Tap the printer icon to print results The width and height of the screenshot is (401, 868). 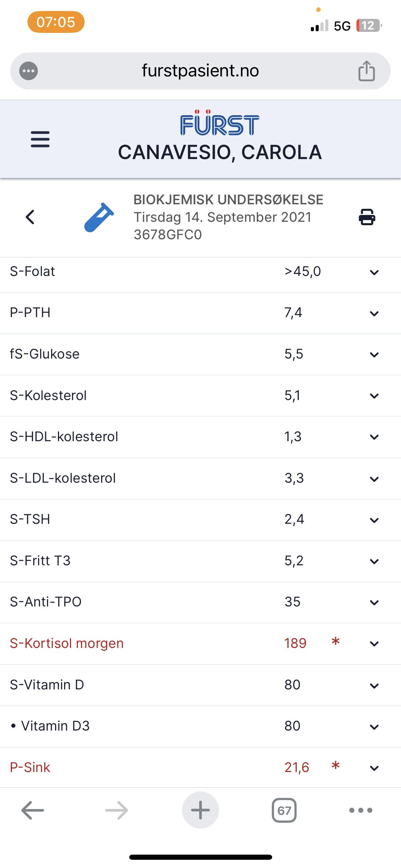point(367,217)
